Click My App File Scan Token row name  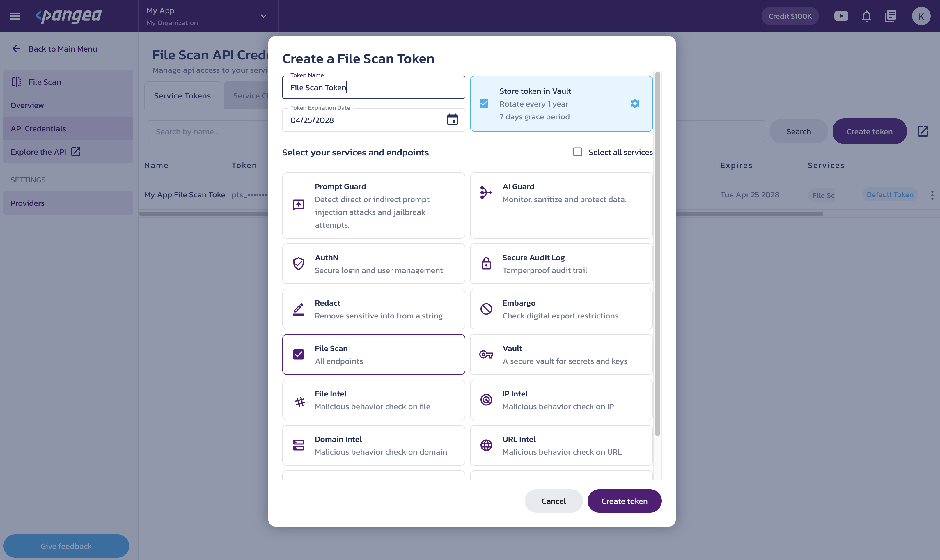coord(185,195)
